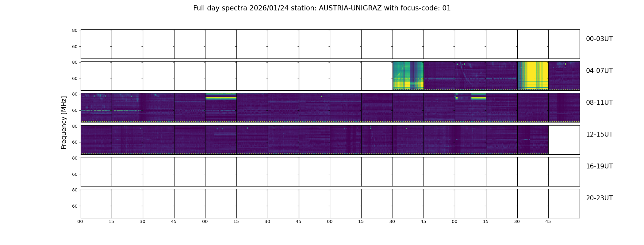Click the '60' tick label of the 16-19UT row
The image size is (644, 245).
[75, 174]
